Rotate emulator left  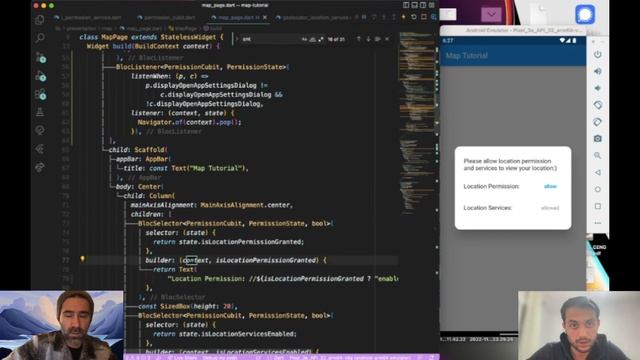point(598,105)
